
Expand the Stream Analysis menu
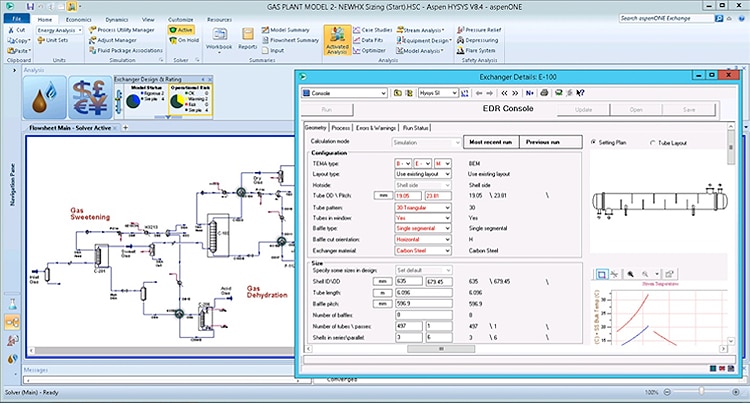pos(420,30)
